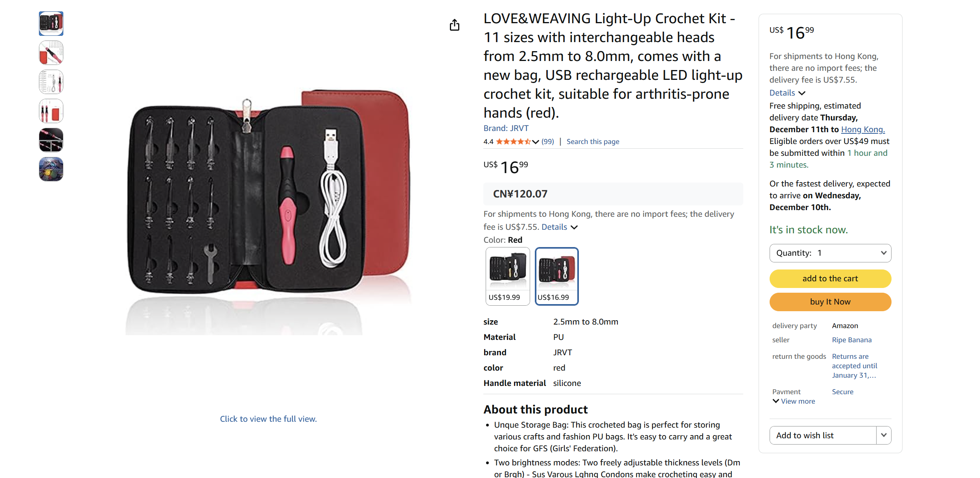This screenshot has width=980, height=478.
Task: Select the red hook thumbnail in sidebar
Action: [51, 52]
